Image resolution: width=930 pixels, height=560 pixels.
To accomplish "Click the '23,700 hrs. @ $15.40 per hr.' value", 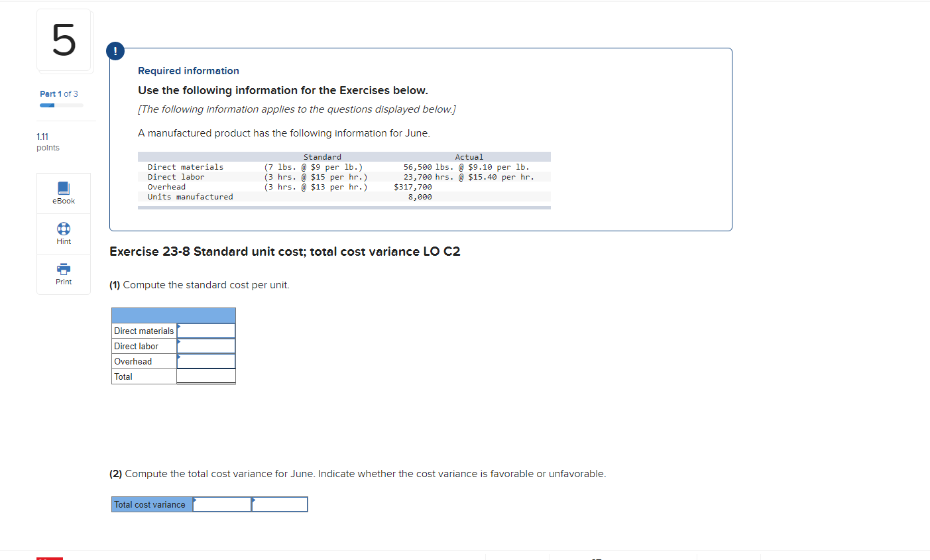I will tap(469, 177).
